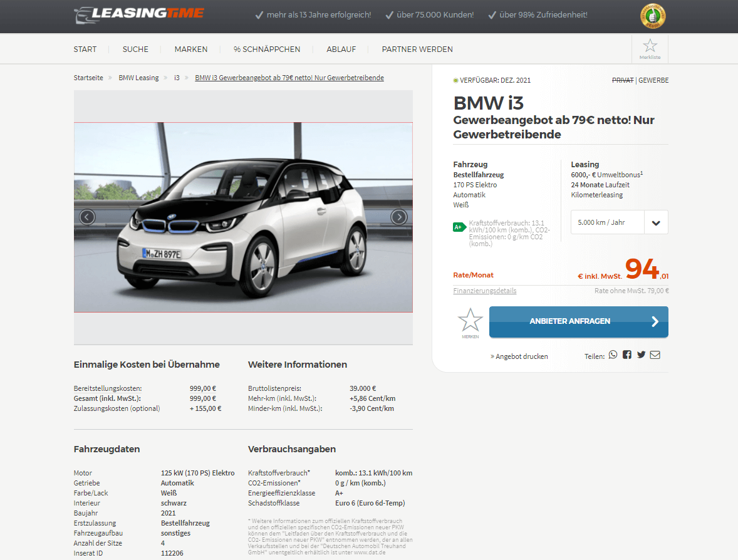Image resolution: width=738 pixels, height=560 pixels.
Task: Share offer via Facebook icon
Action: click(x=627, y=355)
